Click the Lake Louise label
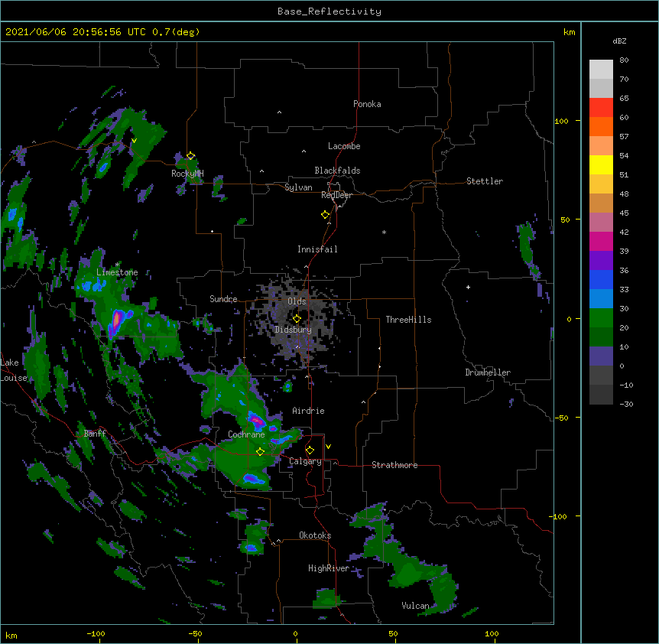 click(x=14, y=370)
